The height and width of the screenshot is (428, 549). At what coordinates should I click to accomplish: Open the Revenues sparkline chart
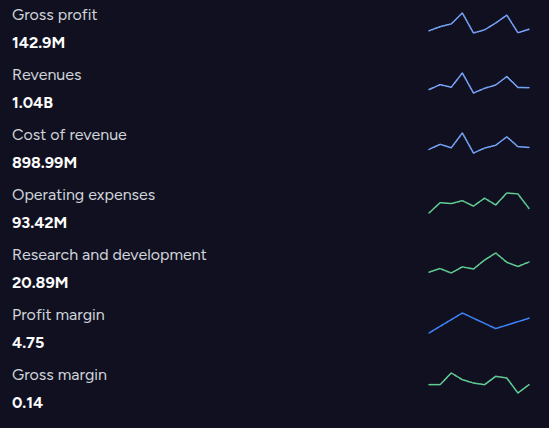[x=479, y=83]
